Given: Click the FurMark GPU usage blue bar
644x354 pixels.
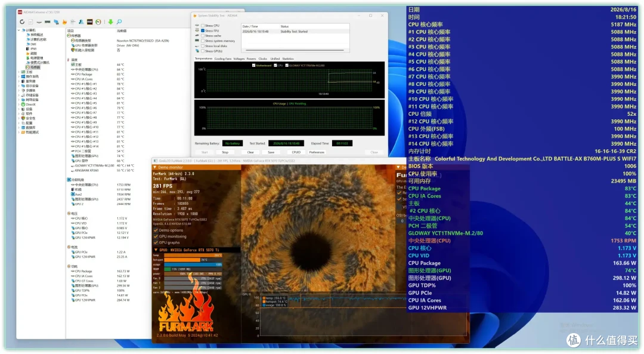Looking at the screenshot, I should coord(193,264).
